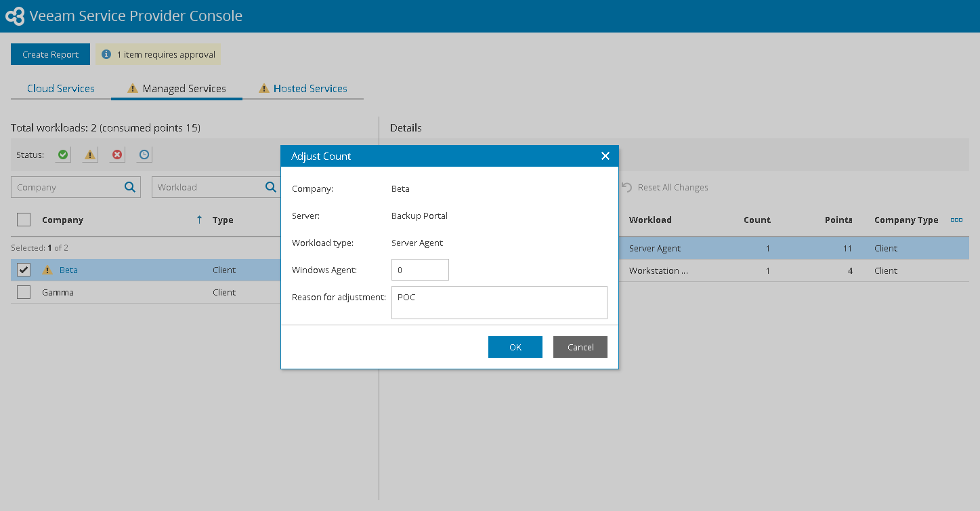Screen dimensions: 980x511
Task: Click the Workload search magnifier icon
Action: point(271,188)
